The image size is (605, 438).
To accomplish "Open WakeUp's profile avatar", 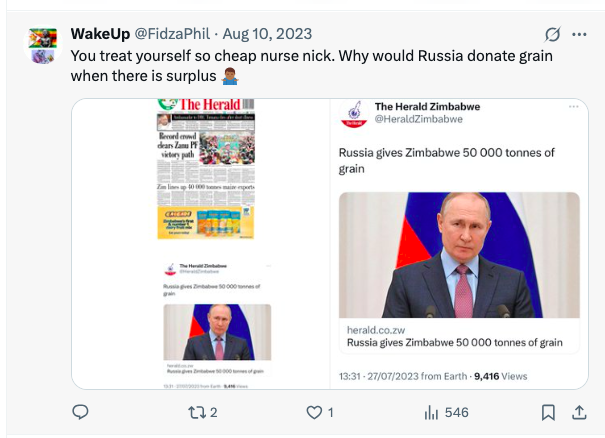I will (x=43, y=45).
